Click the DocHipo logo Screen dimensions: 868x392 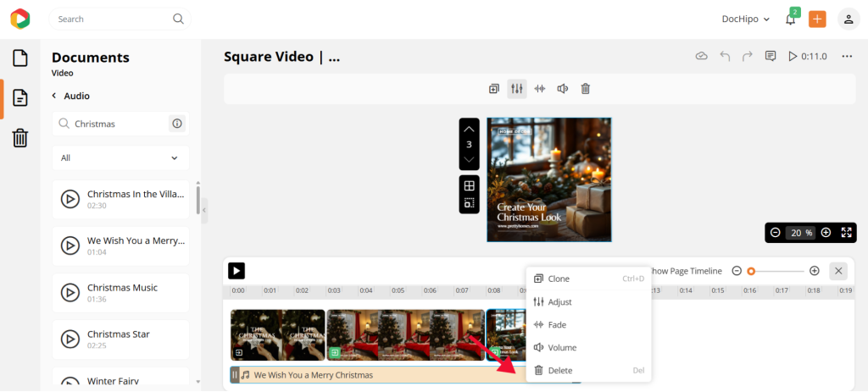[20, 19]
